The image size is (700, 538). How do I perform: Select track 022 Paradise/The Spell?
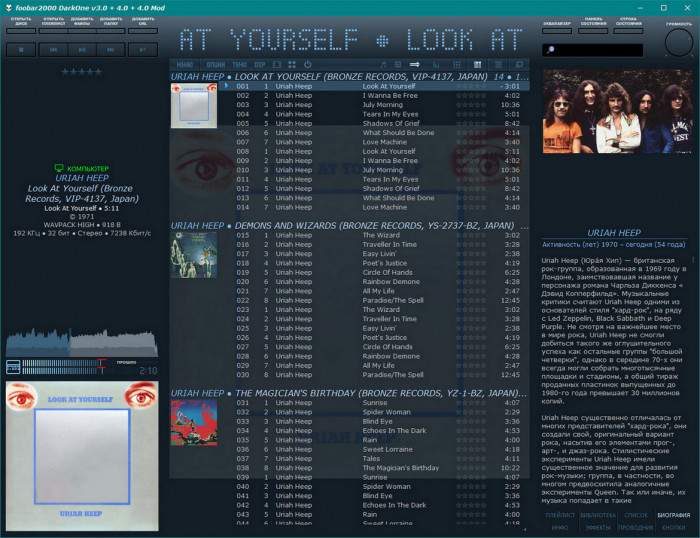click(x=374, y=300)
